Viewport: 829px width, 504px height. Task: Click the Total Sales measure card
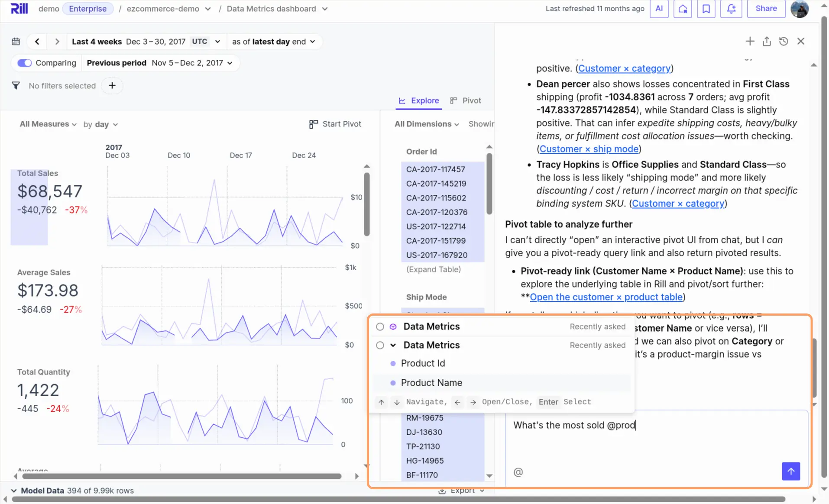click(52, 207)
